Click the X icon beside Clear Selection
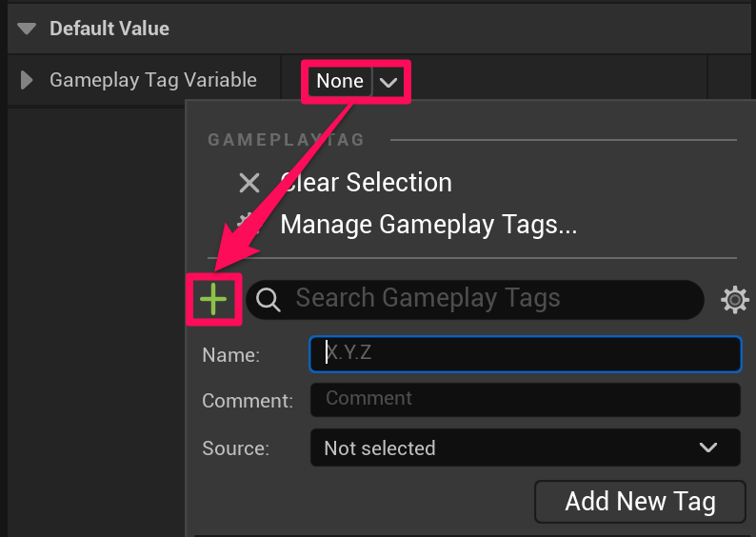The width and height of the screenshot is (756, 537). [249, 183]
